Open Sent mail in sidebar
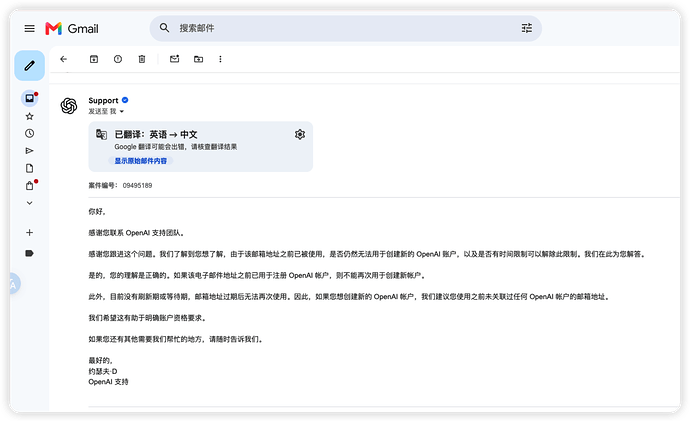 [x=29, y=151]
